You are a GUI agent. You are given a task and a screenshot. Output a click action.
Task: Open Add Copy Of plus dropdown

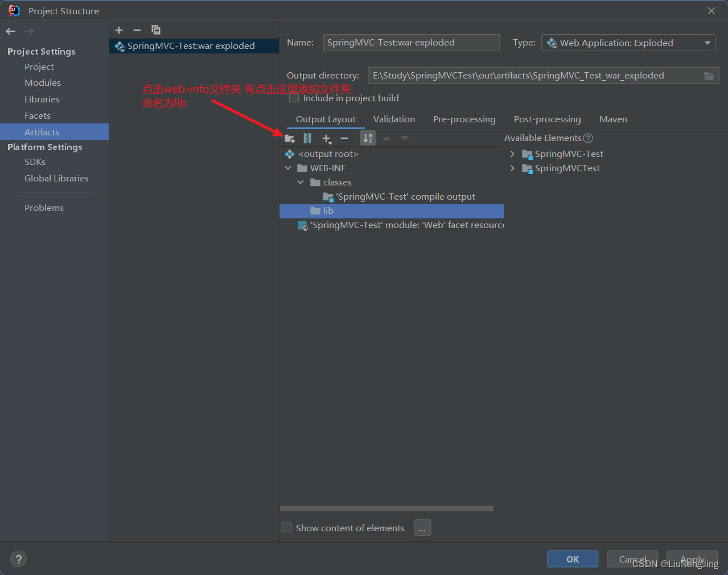327,138
